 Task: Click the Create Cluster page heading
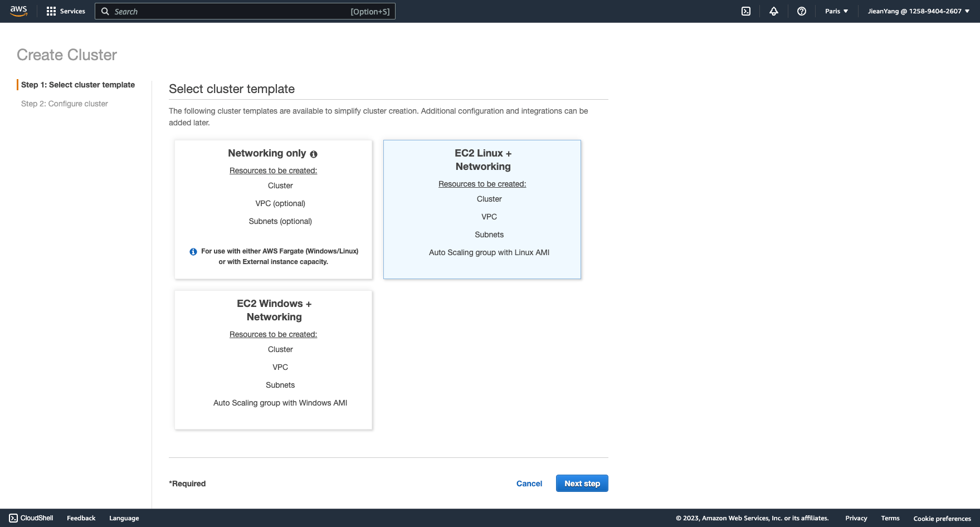(x=67, y=55)
